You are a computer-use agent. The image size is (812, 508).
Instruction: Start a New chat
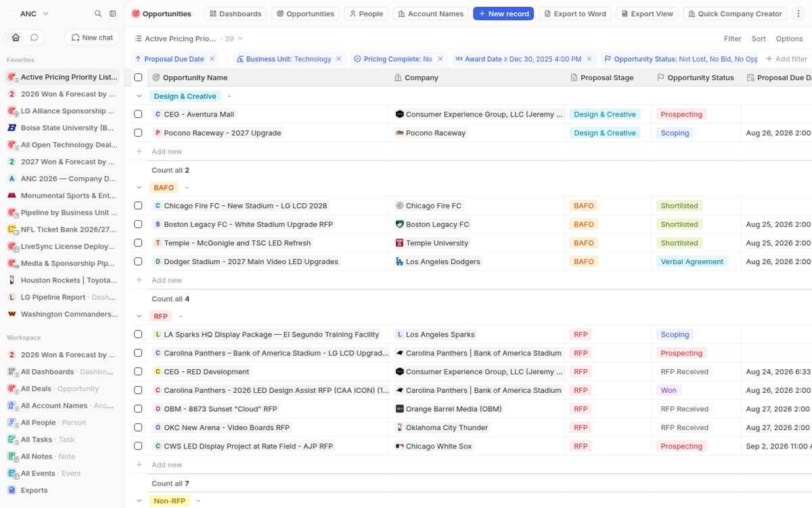[93, 37]
